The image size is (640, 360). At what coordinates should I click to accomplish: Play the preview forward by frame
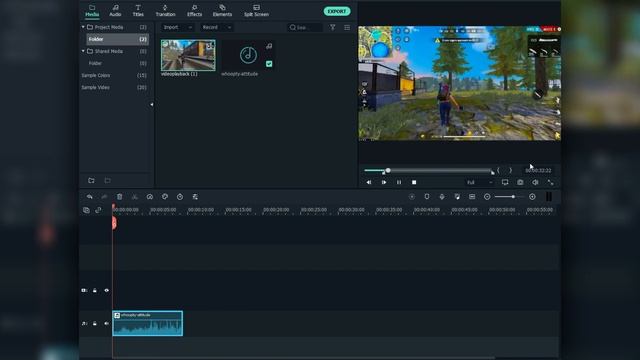[384, 182]
